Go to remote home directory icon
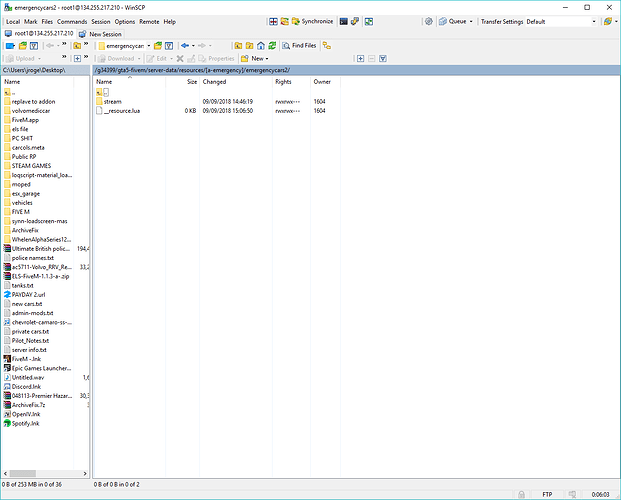Viewport: 621px width, 500px height. 261,46
